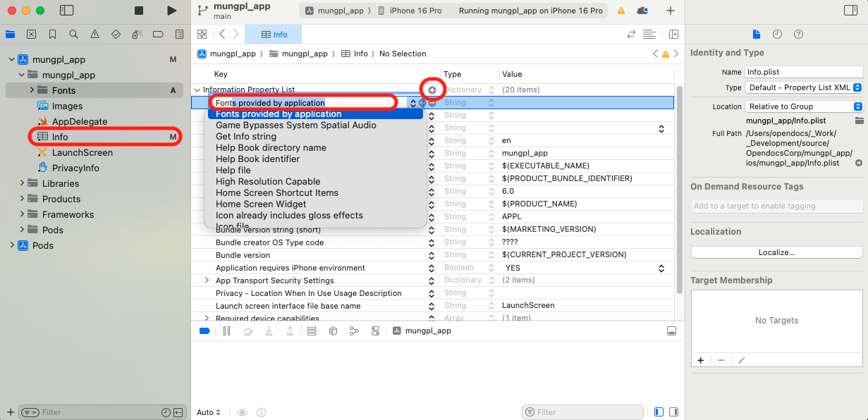Open the debug navigator spray icon
The width and height of the screenshot is (868, 420).
(x=137, y=34)
